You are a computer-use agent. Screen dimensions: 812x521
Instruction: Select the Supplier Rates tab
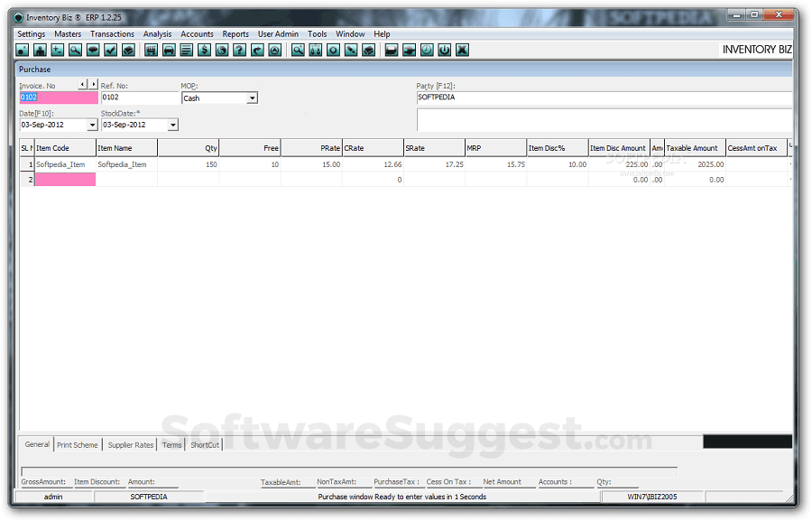pos(131,444)
